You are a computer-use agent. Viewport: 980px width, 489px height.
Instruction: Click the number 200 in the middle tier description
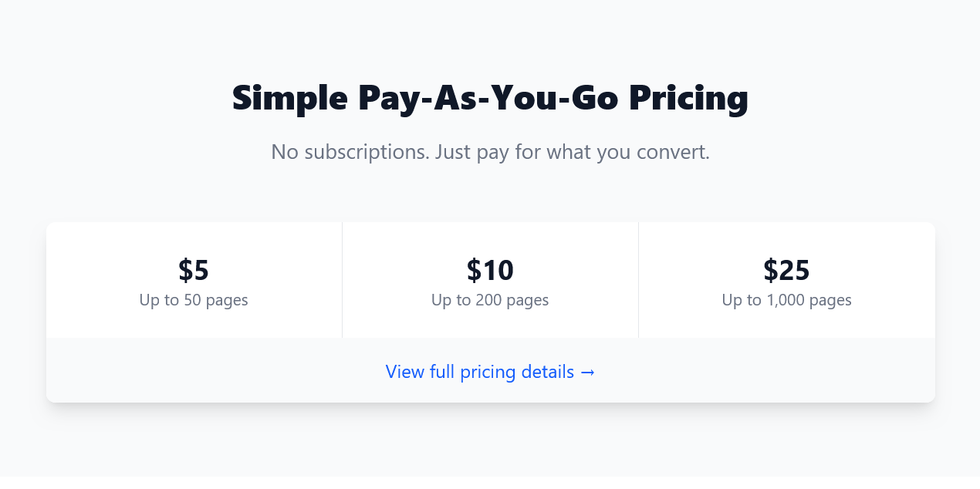tap(488, 300)
